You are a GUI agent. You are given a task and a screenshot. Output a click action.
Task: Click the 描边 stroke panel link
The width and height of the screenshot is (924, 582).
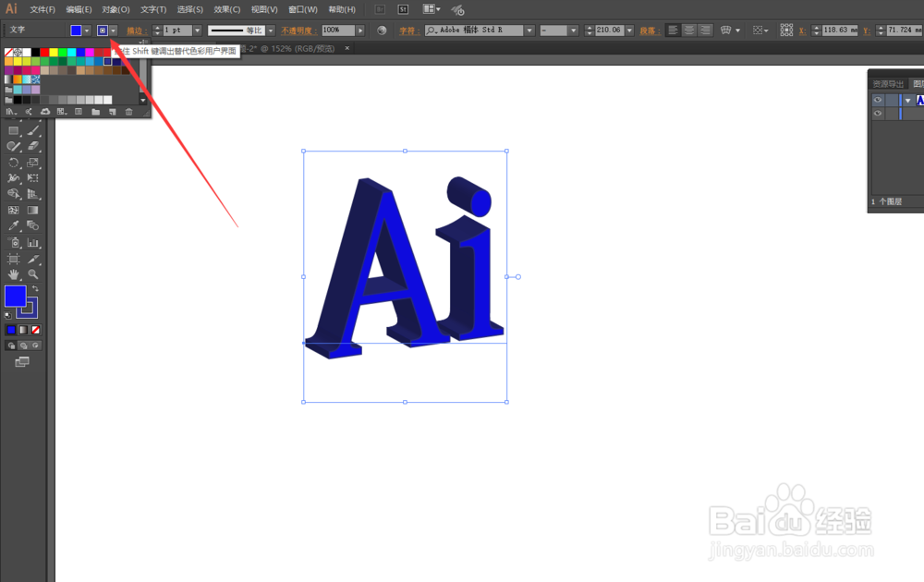136,30
